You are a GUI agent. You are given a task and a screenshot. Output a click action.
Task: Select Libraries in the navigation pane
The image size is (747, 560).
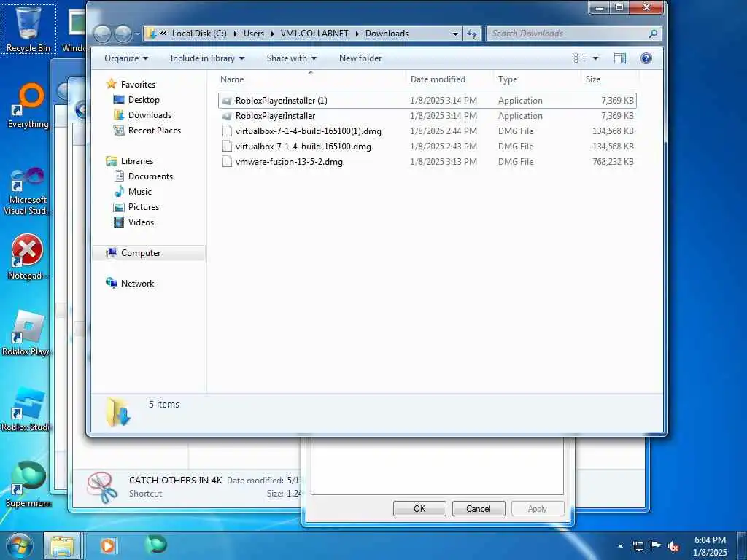tap(136, 161)
